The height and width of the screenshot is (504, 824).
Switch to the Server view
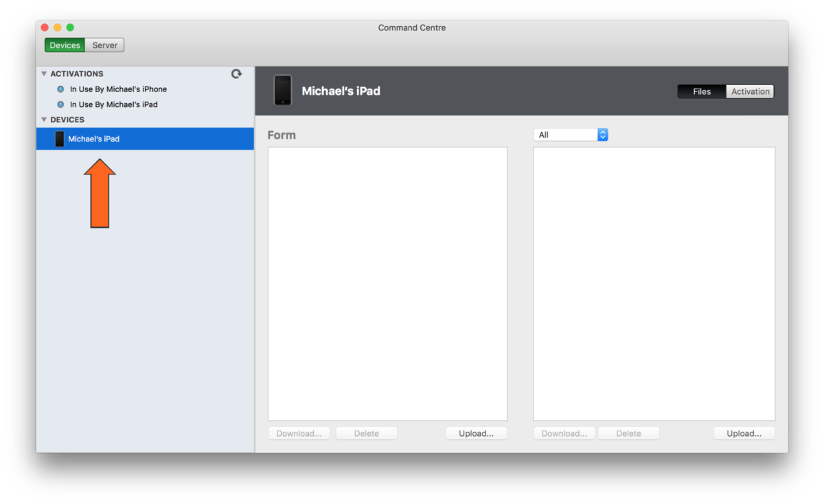(105, 45)
